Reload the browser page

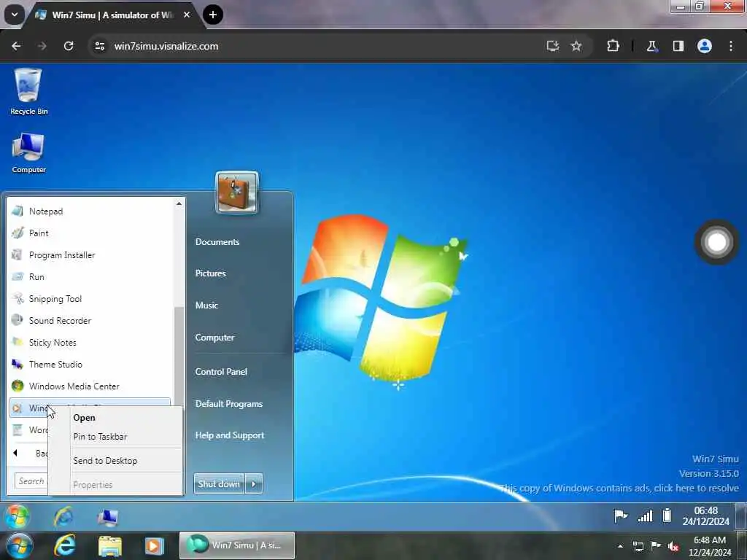click(69, 46)
